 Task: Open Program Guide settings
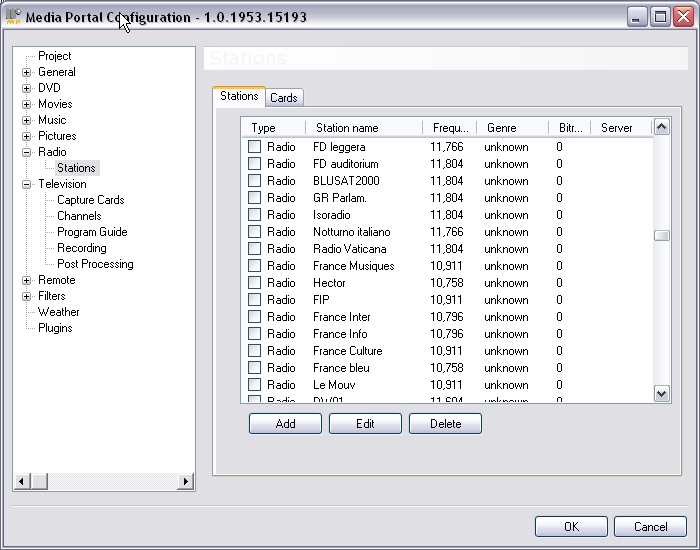92,232
